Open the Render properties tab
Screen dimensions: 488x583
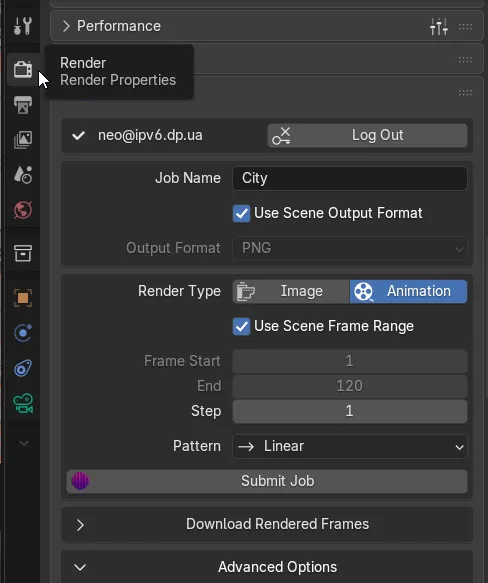coord(23,70)
